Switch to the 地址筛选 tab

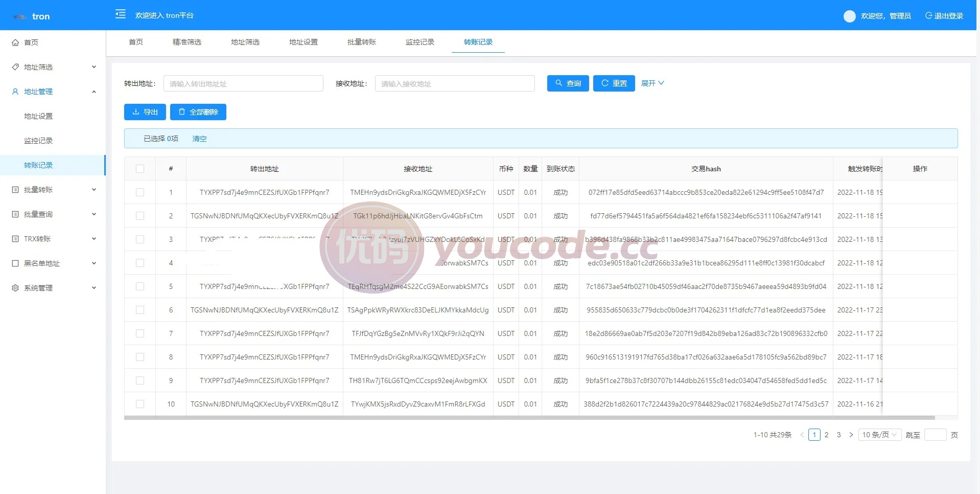pyautogui.click(x=245, y=42)
